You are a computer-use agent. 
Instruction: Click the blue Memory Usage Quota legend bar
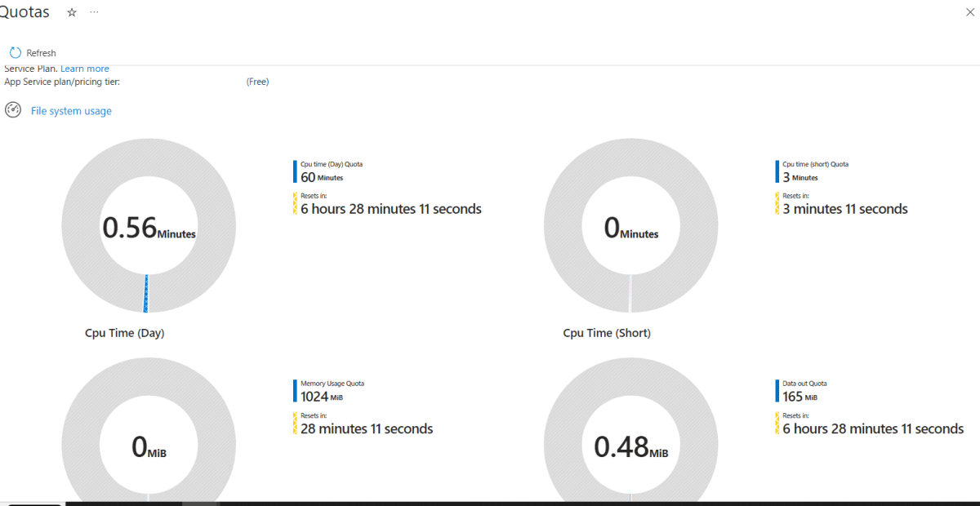[295, 391]
